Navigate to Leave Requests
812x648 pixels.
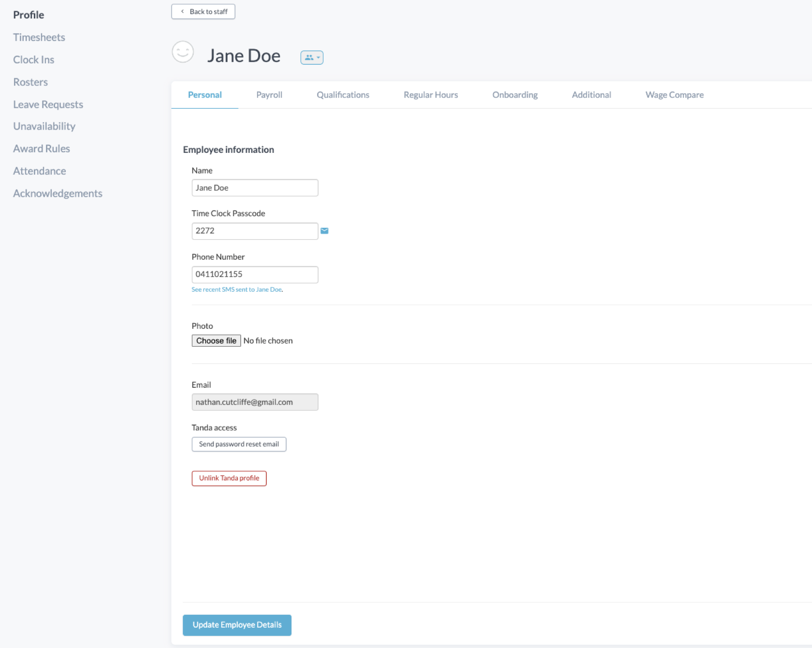(48, 104)
